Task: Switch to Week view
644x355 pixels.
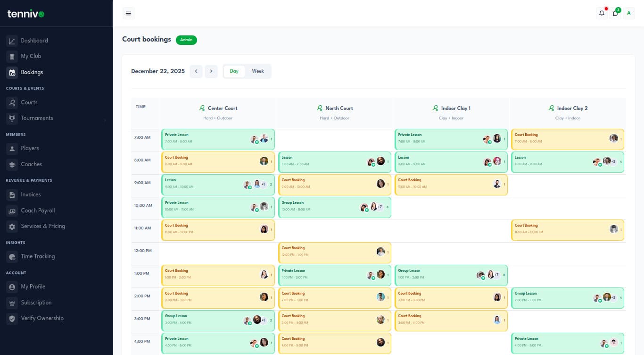Action: (x=257, y=71)
